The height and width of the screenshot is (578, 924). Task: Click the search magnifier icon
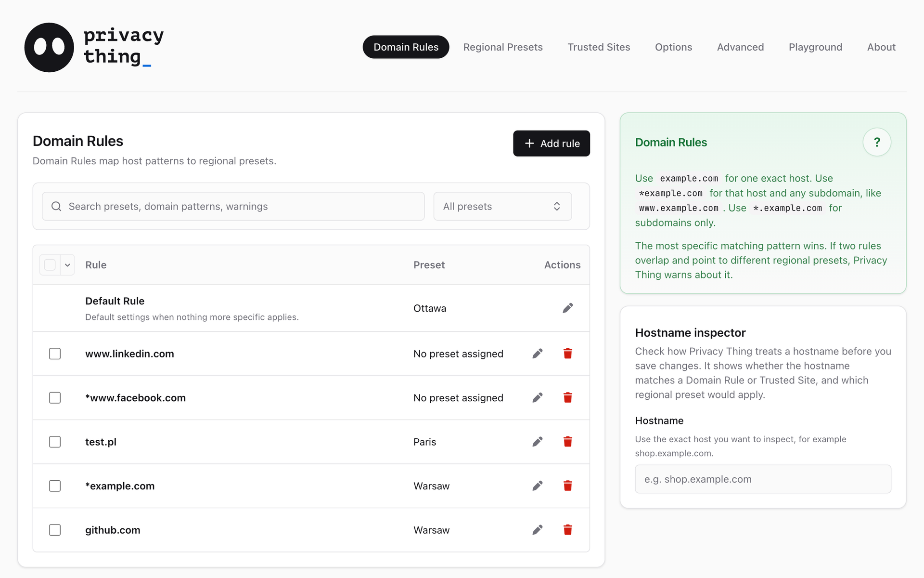[x=56, y=206]
